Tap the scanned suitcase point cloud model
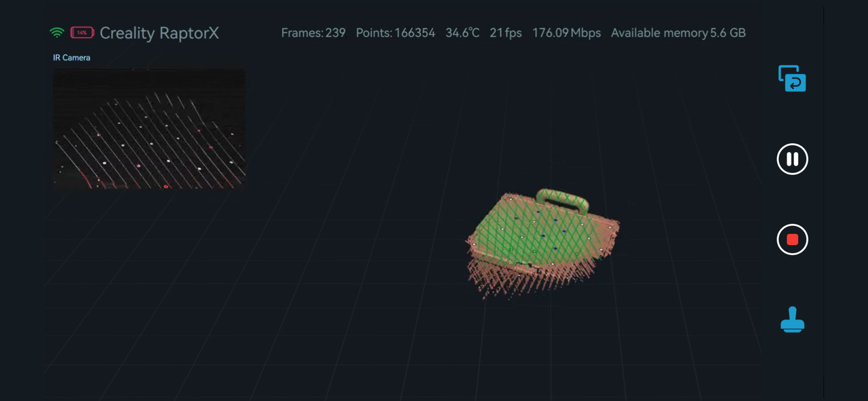The height and width of the screenshot is (401, 868). tap(542, 244)
